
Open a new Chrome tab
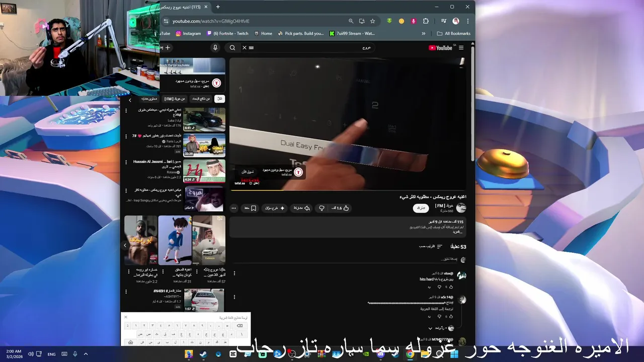point(218,7)
